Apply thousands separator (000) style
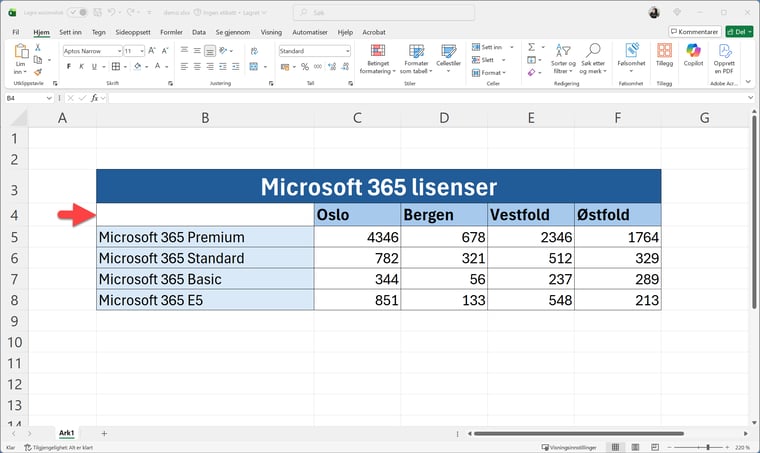This screenshot has height=453, width=760. click(318, 66)
